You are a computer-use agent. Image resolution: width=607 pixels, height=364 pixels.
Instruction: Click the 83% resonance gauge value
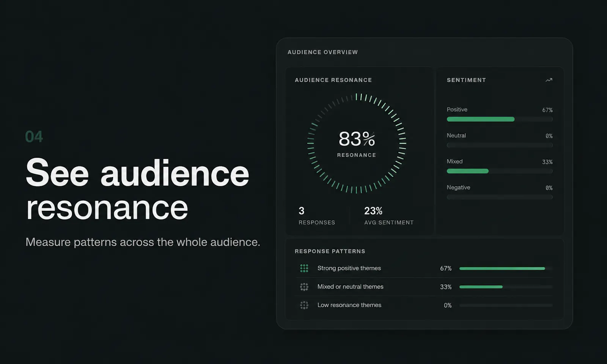click(357, 139)
